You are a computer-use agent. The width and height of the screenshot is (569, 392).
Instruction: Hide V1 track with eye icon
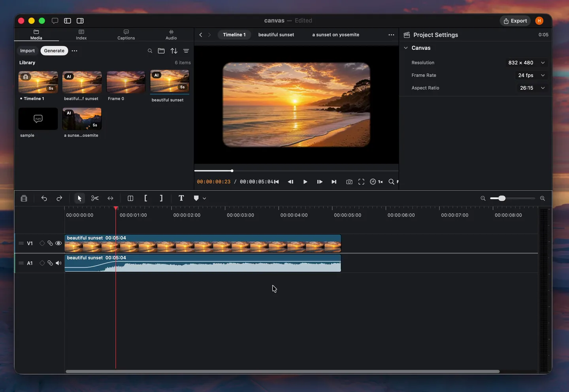coord(58,243)
